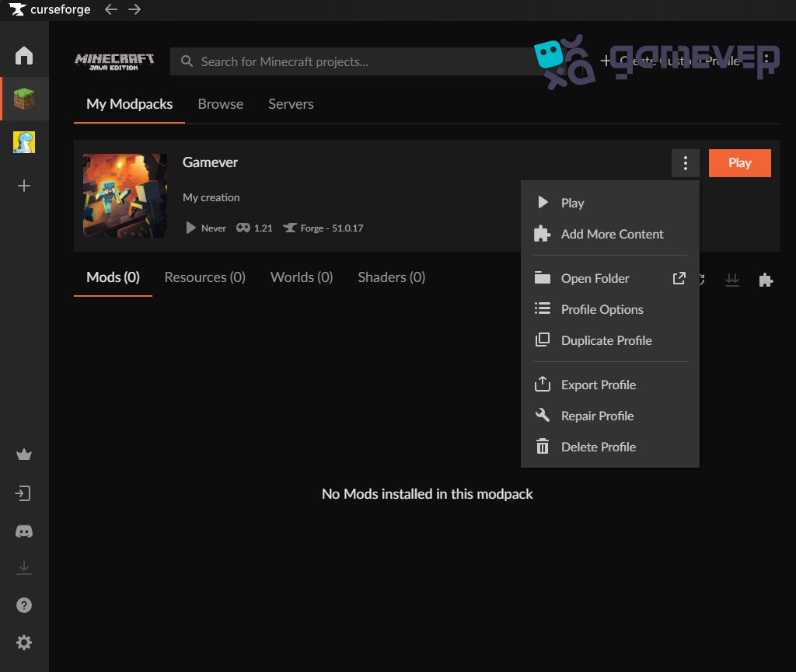Click the orange Play button
This screenshot has height=672, width=796.
point(740,163)
